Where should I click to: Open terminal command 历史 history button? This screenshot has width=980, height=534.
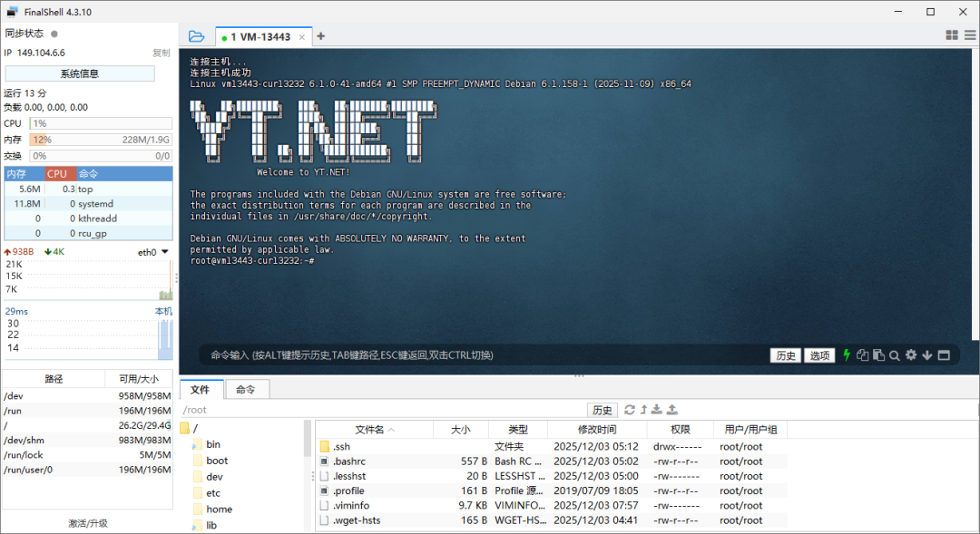click(786, 355)
